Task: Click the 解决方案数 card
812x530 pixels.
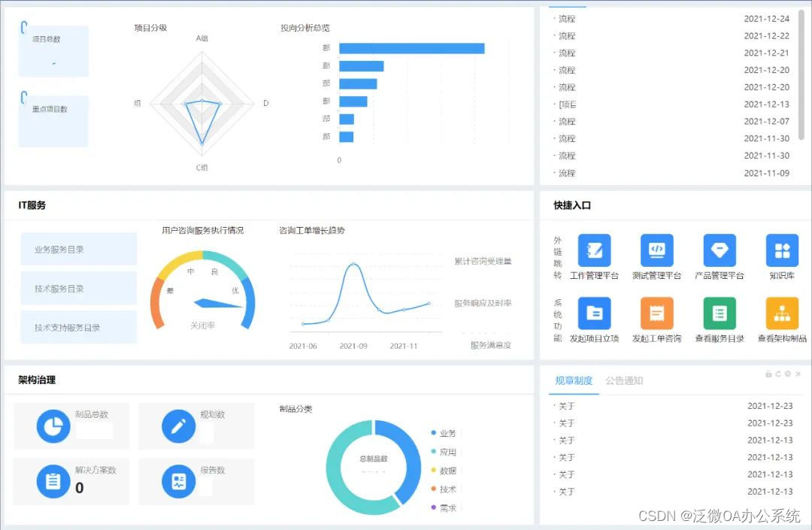Action: pyautogui.click(x=71, y=482)
